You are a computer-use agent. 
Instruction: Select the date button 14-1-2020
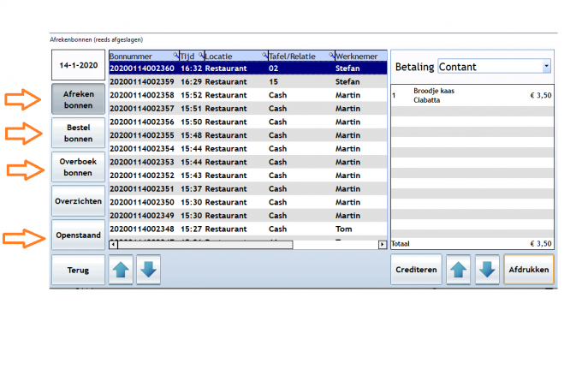point(78,65)
